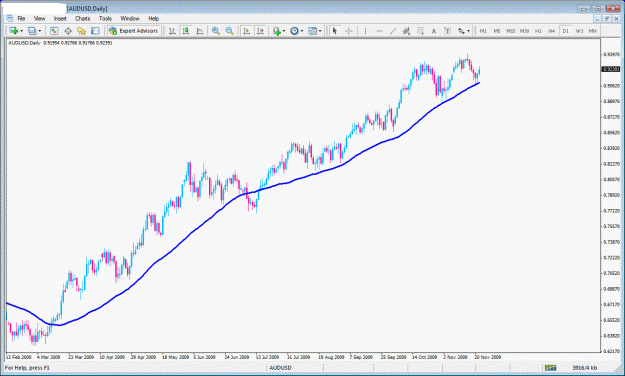
Task: Select the Horizontal Line drawing tool
Action: (379, 31)
